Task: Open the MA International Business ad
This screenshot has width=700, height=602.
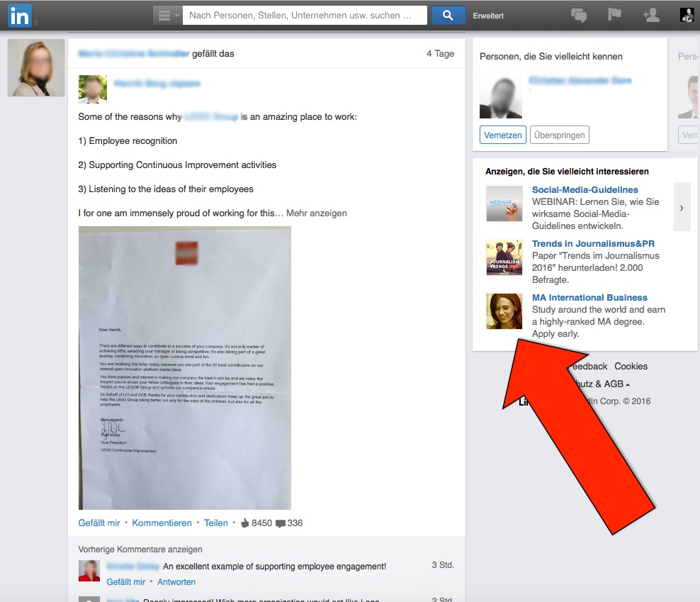Action: click(589, 298)
